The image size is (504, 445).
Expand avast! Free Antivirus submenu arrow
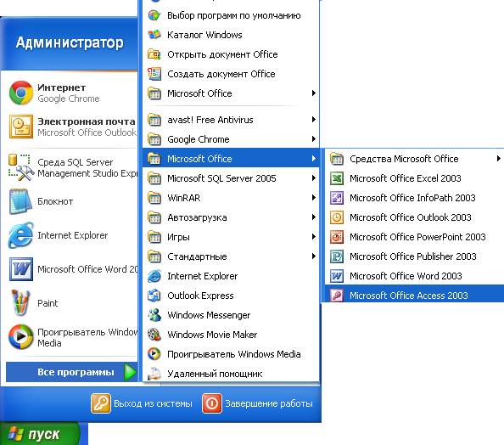click(314, 120)
